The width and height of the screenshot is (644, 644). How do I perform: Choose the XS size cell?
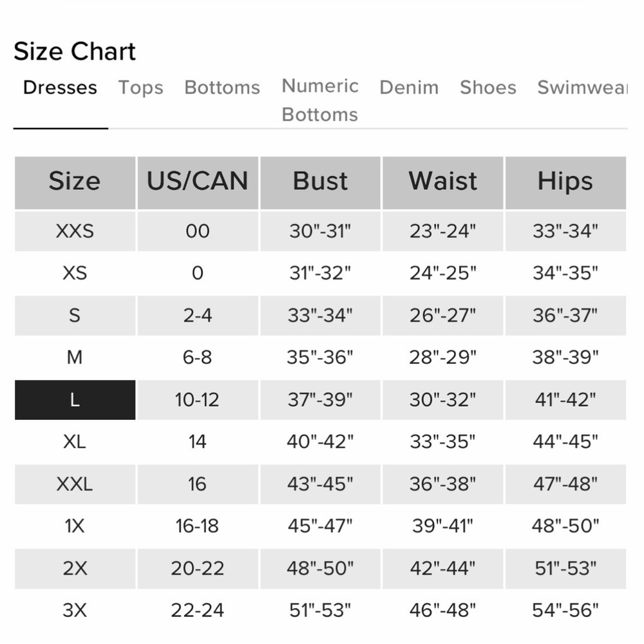pyautogui.click(x=75, y=273)
